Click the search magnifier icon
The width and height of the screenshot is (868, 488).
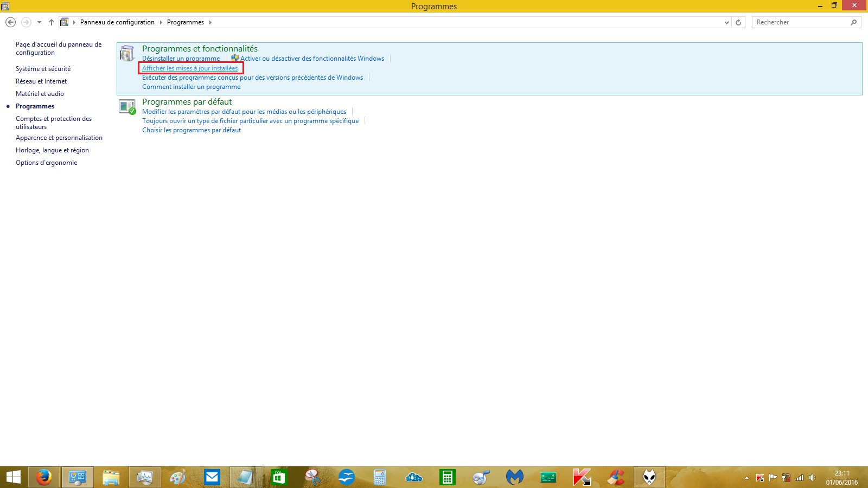[853, 22]
